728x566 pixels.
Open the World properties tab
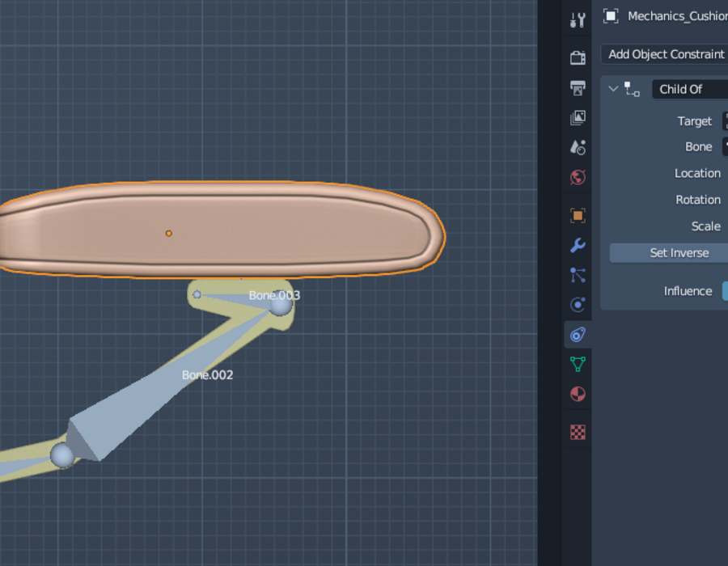[x=578, y=177]
